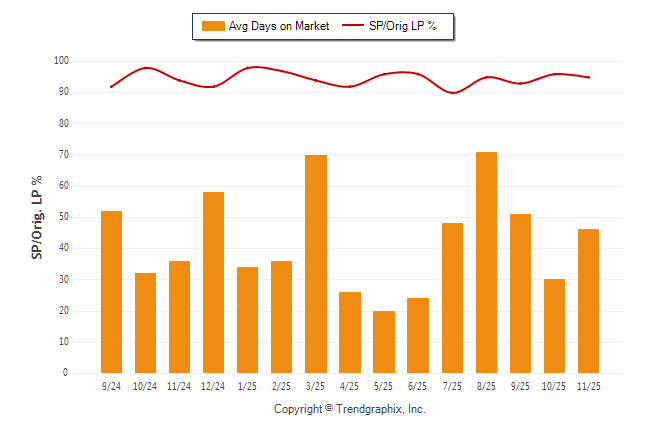Click the SP/Orig. LP % axis title
Viewport: 646px width, 434px height.
tap(37, 217)
